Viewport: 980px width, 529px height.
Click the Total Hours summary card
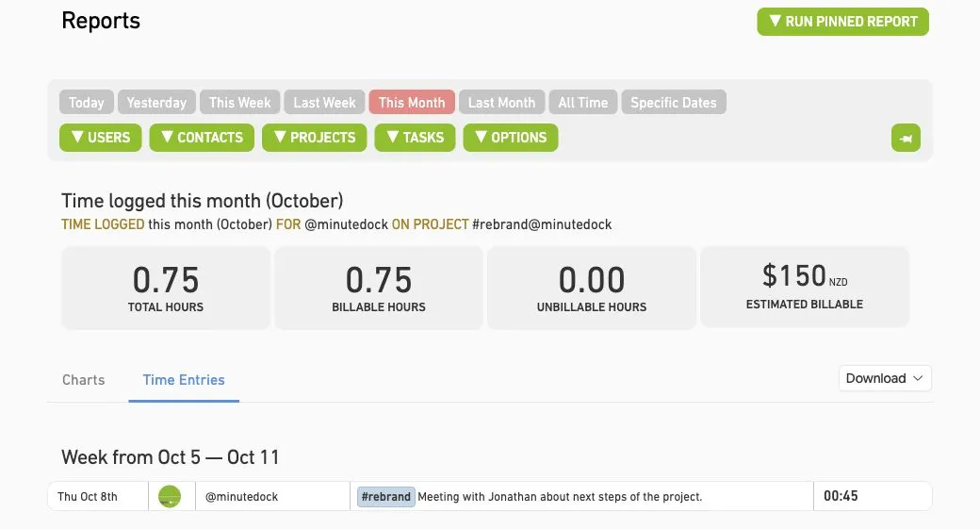click(x=166, y=288)
